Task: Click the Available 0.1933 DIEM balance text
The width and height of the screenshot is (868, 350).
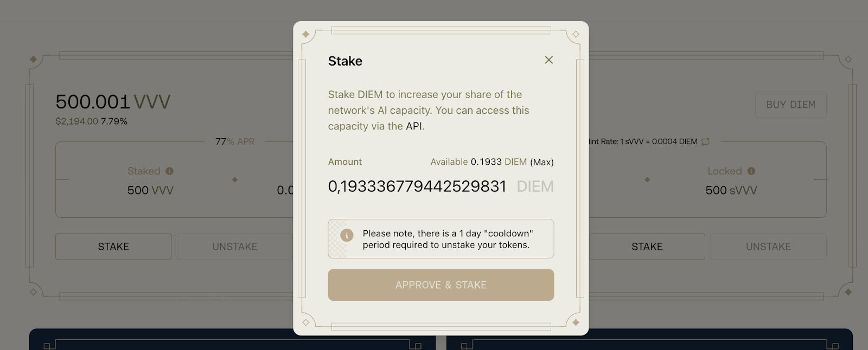Action: [478, 162]
